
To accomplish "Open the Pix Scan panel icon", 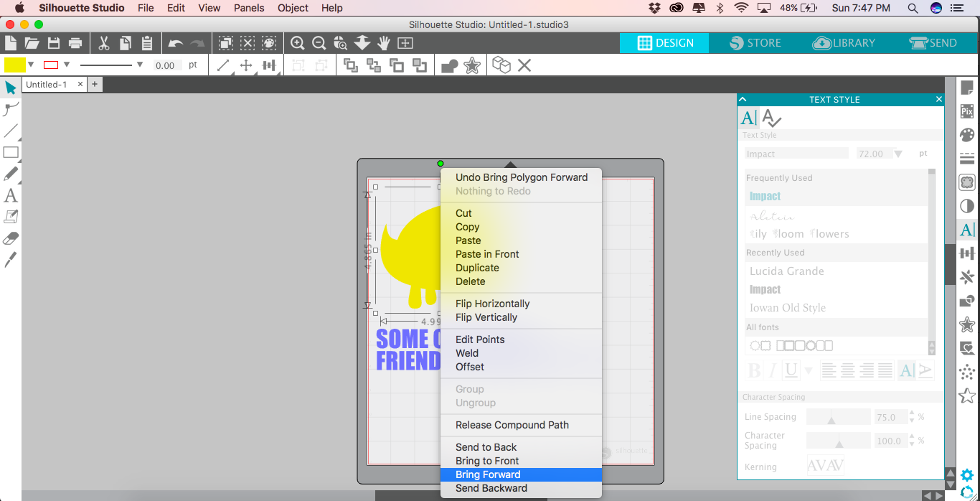I will click(967, 111).
